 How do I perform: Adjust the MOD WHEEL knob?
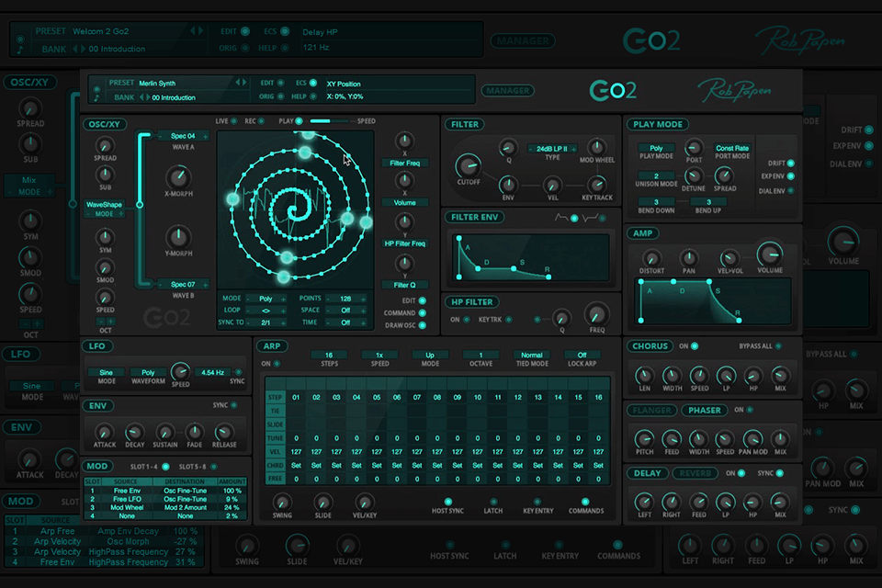595,147
